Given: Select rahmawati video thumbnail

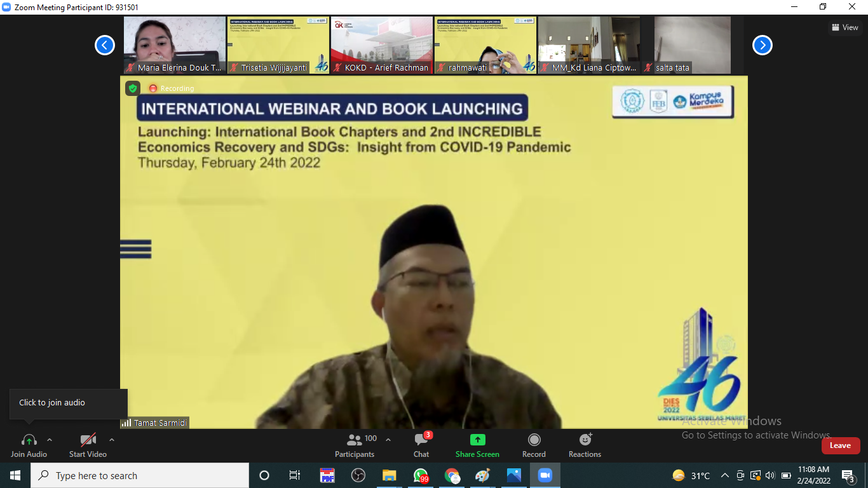Looking at the screenshot, I should (485, 45).
